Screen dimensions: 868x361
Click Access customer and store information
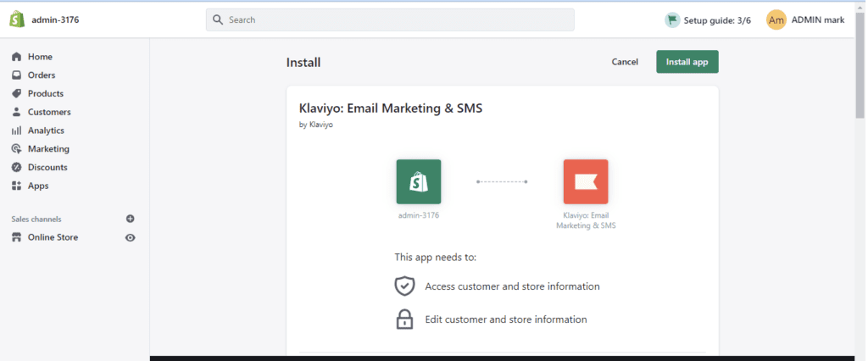click(x=513, y=286)
